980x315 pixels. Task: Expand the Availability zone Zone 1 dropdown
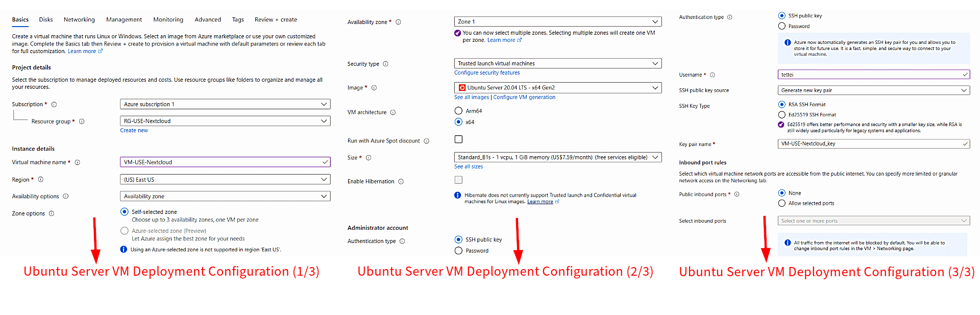[558, 21]
